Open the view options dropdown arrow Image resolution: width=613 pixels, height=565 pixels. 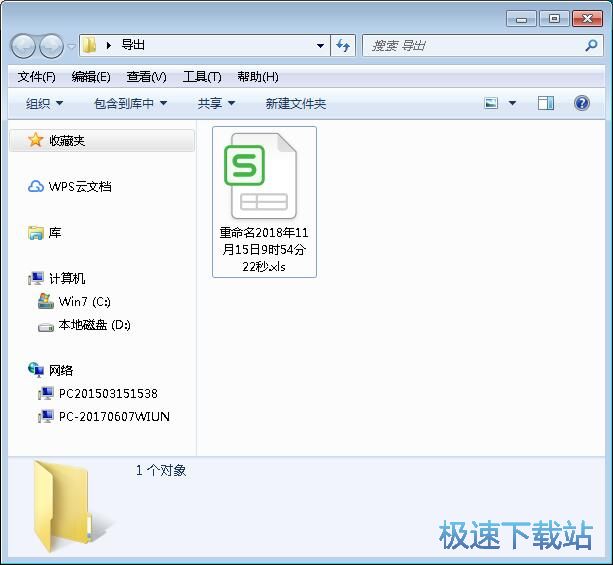pos(512,103)
